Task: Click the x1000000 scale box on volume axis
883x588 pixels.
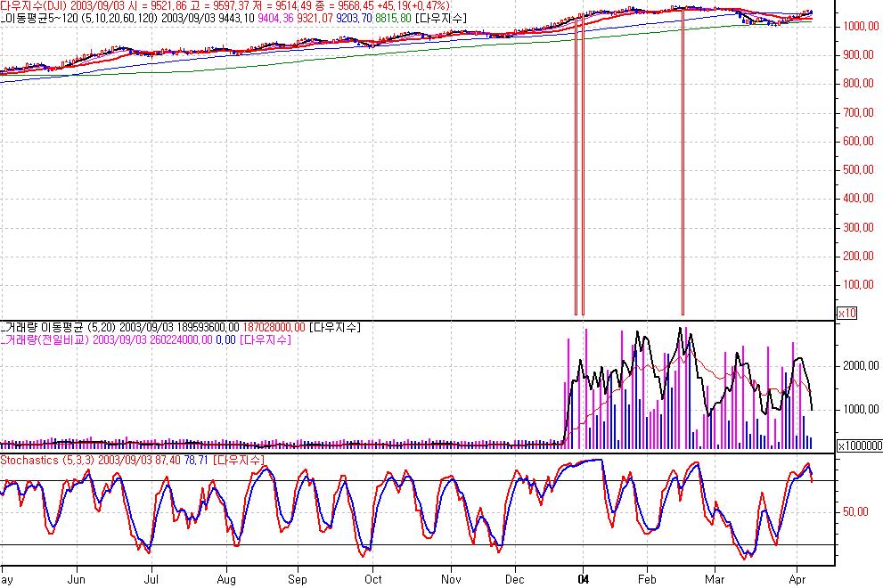Action: coord(859,445)
